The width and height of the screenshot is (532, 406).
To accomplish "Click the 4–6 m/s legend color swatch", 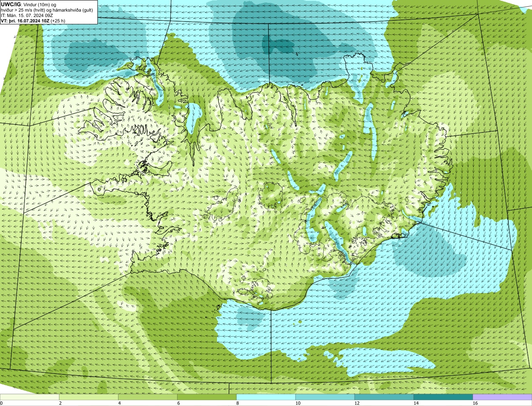I will (148, 397).
